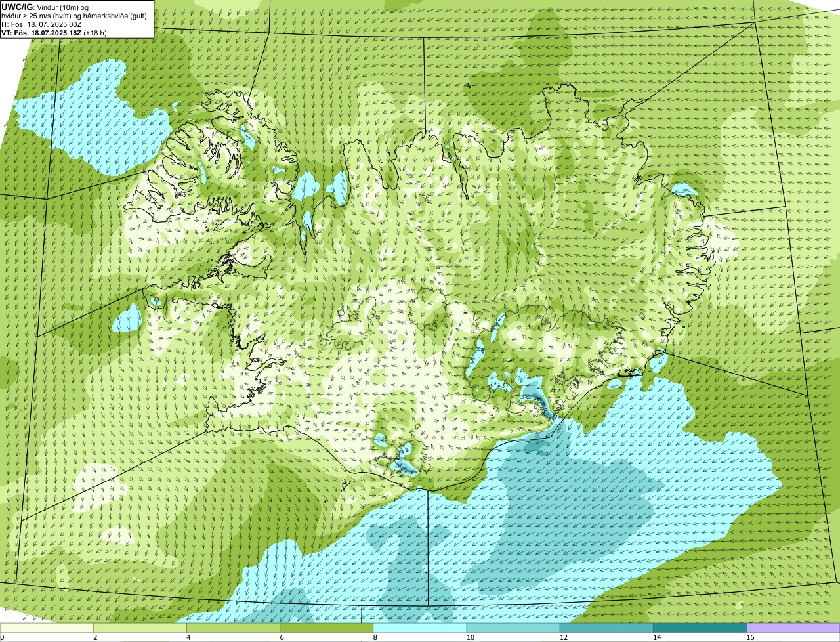840x642 pixels.
Task: Click the light cyan 8–10 m/s legend swatch
Action: (421, 628)
